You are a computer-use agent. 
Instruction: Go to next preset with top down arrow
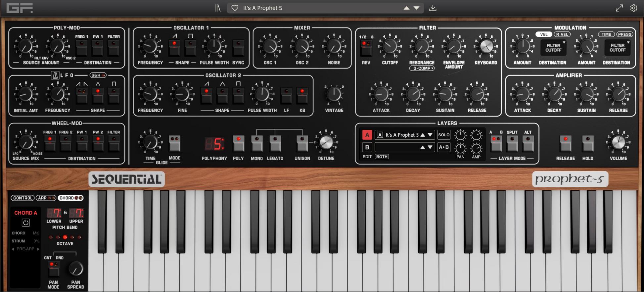(417, 8)
